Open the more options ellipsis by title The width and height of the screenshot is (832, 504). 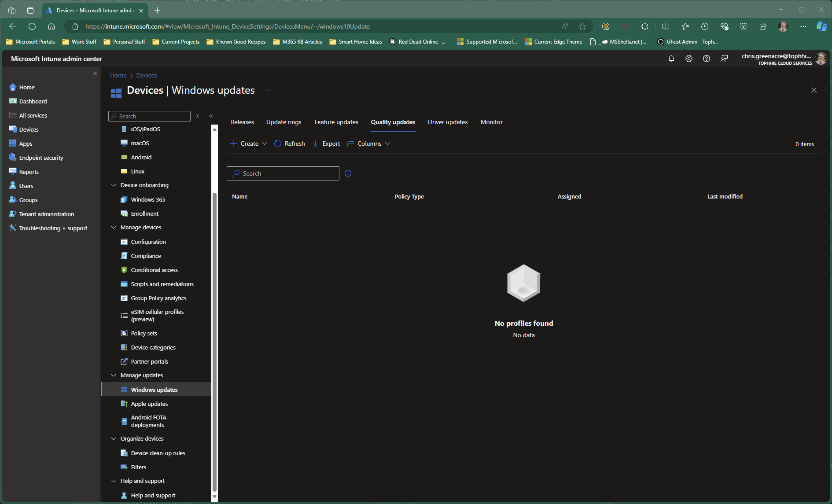tap(269, 90)
